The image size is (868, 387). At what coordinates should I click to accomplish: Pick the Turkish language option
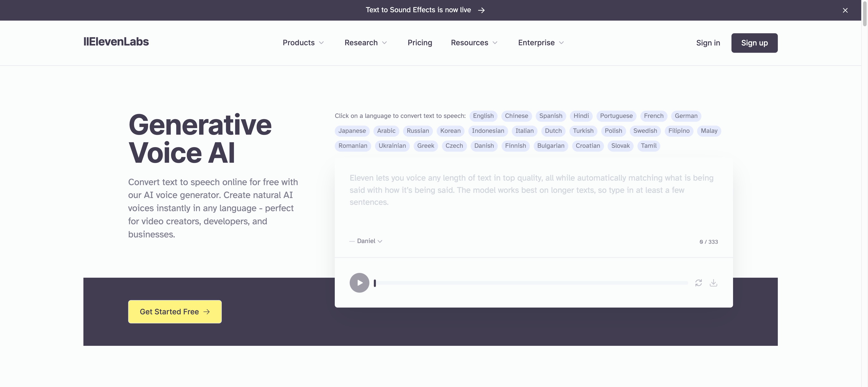583,131
